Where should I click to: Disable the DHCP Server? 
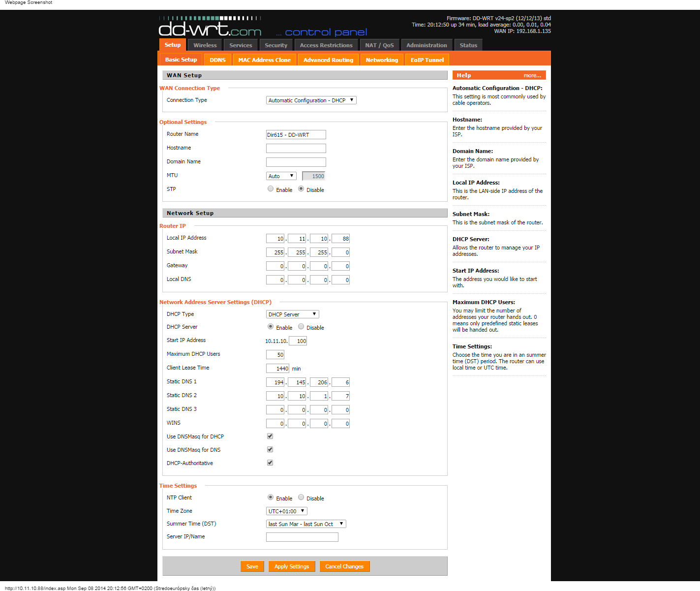[x=301, y=326]
